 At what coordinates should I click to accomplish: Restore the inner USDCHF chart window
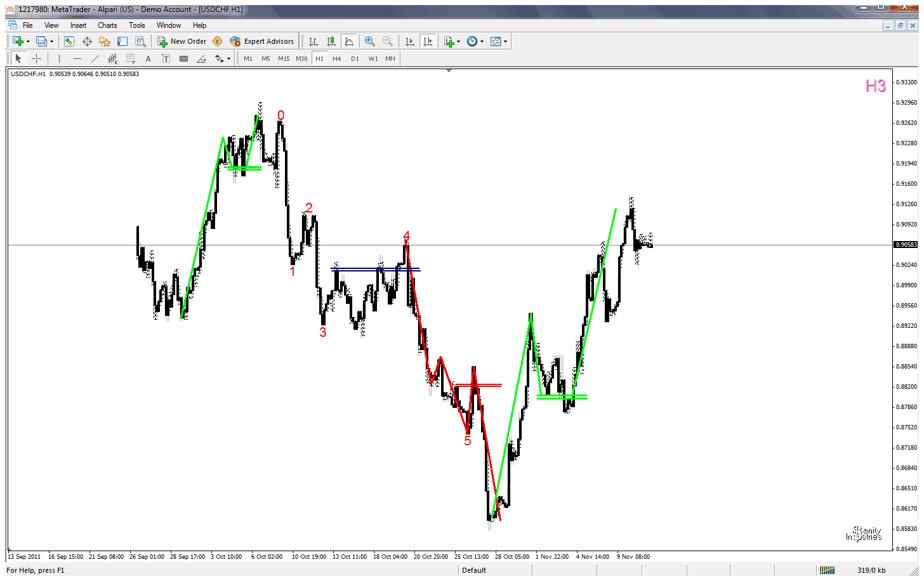click(x=900, y=25)
